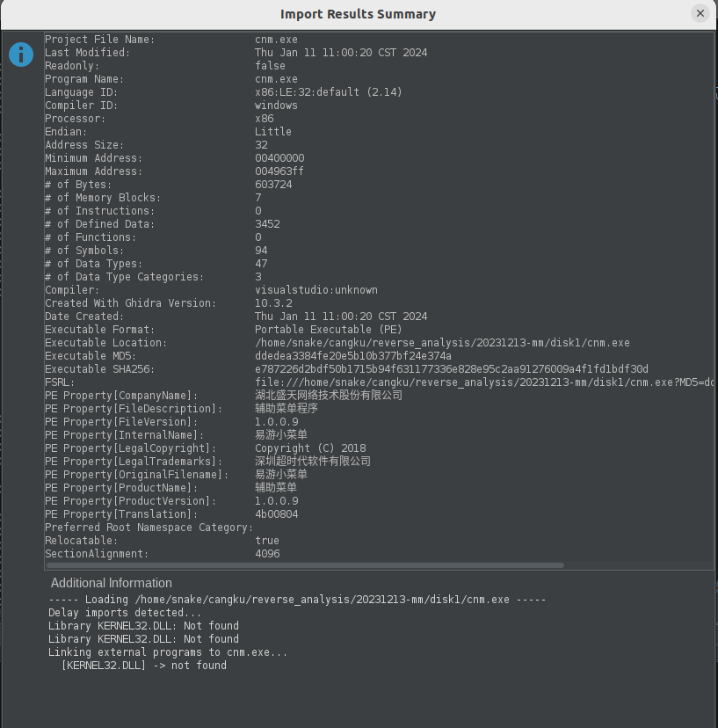Click the blue information icon
The height and width of the screenshot is (728, 718).
[x=21, y=55]
